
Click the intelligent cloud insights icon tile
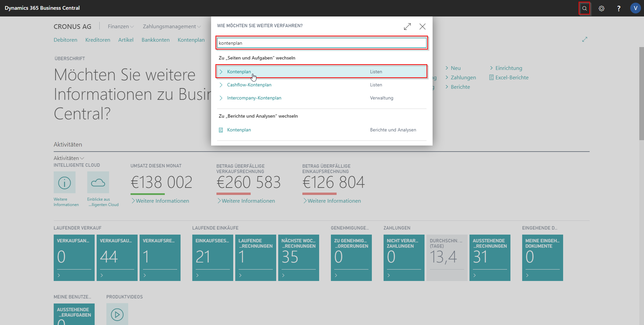tap(98, 182)
